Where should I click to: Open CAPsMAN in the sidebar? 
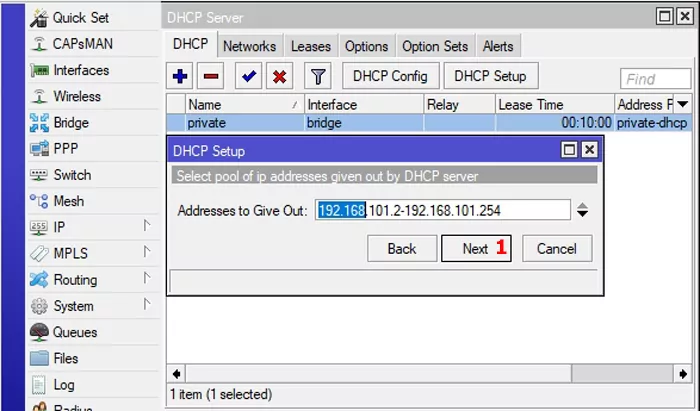click(82, 44)
